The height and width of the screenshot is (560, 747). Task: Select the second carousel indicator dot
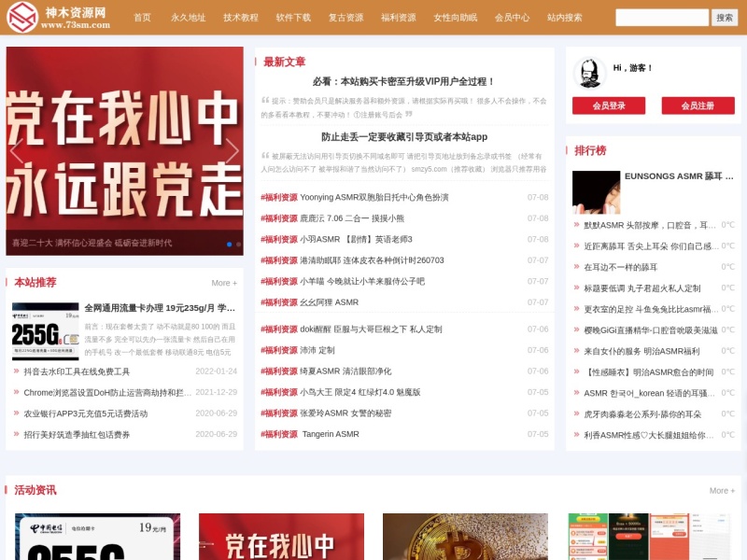(x=239, y=245)
